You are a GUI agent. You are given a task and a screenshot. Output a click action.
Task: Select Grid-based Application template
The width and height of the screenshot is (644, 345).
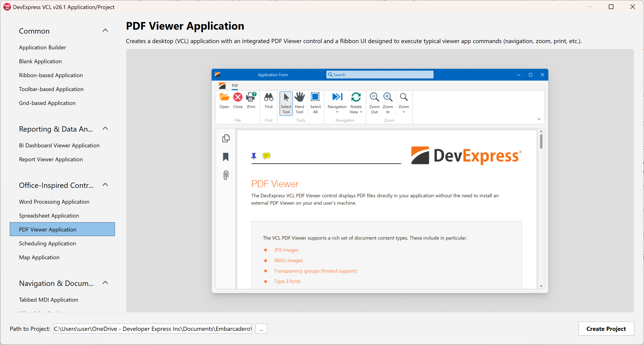coord(47,103)
